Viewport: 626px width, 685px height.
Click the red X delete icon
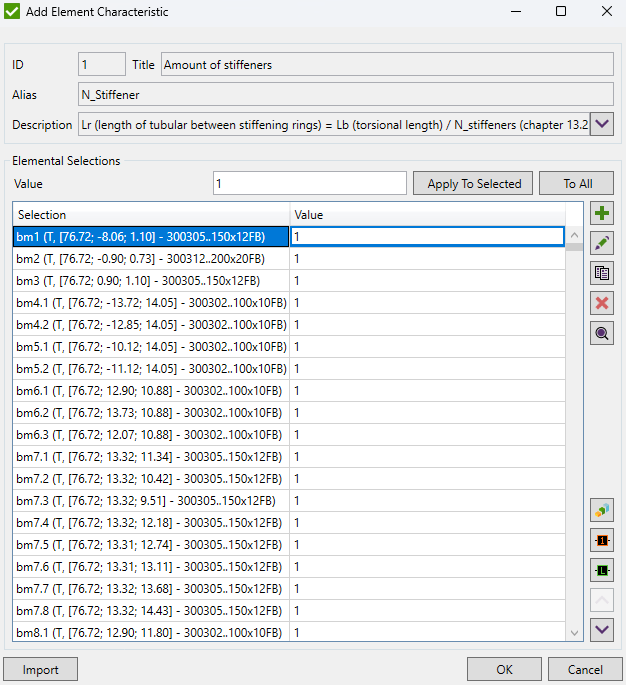click(602, 303)
